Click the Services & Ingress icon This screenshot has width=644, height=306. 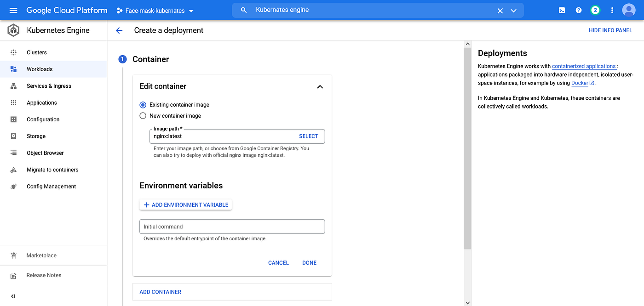click(x=13, y=86)
